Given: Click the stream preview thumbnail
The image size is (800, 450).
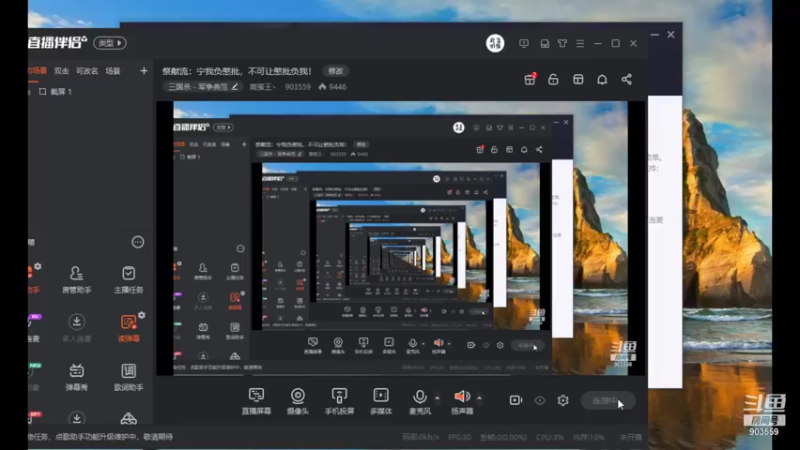Looking at the screenshot, I should tap(401, 238).
